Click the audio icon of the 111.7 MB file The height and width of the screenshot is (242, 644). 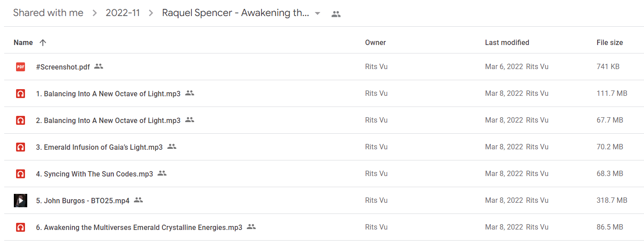(x=20, y=94)
